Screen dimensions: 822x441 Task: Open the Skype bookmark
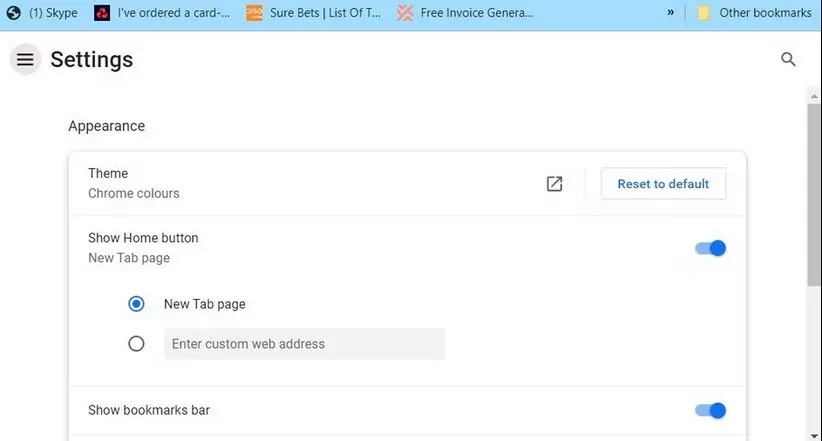[x=42, y=13]
